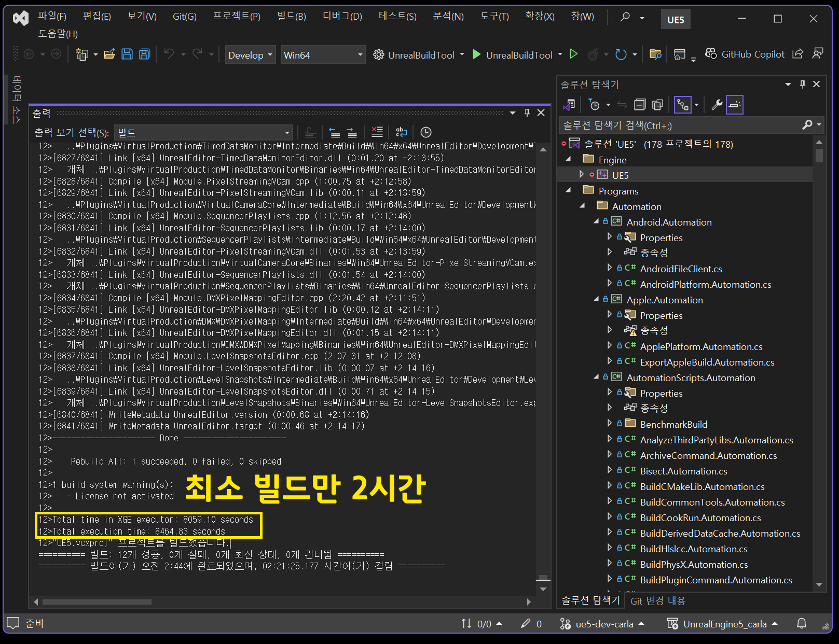Click the share icon beside GitHub Copilot
Image resolution: width=839 pixels, height=644 pixels.
pyautogui.click(x=798, y=54)
